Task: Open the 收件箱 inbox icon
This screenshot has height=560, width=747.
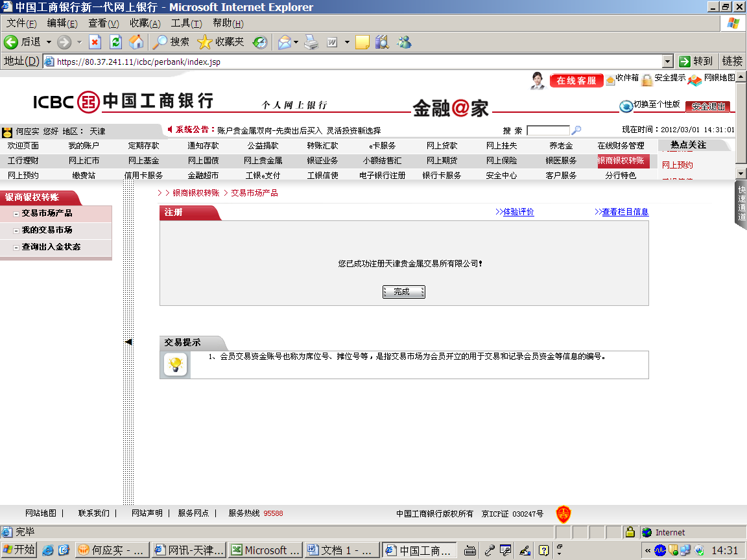Action: click(x=610, y=80)
